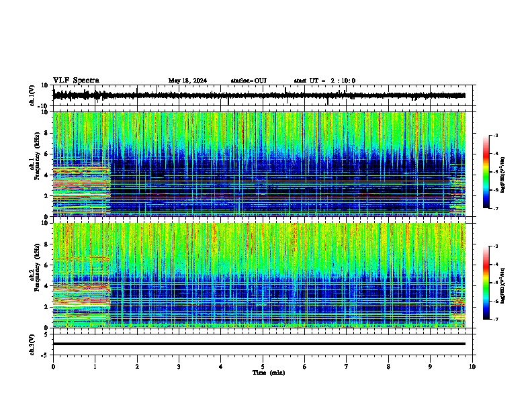The height and width of the screenshot is (411, 532).
Task: Click the "0" tick on the Time axis
Action: point(53,367)
